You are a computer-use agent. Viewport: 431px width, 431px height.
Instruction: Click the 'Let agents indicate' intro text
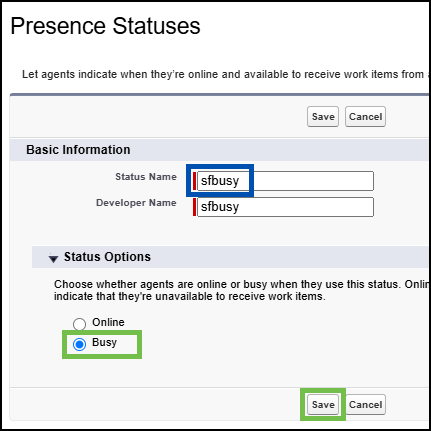click(x=225, y=74)
